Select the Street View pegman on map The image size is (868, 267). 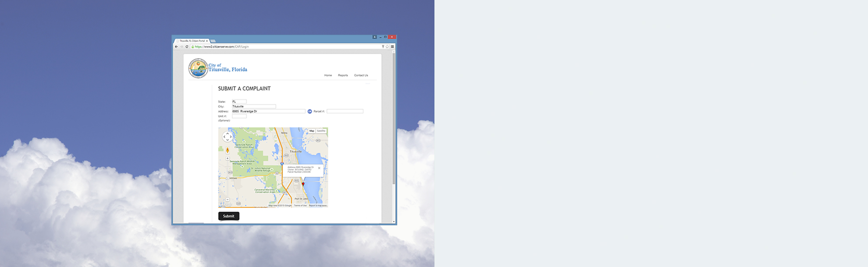[x=228, y=150]
